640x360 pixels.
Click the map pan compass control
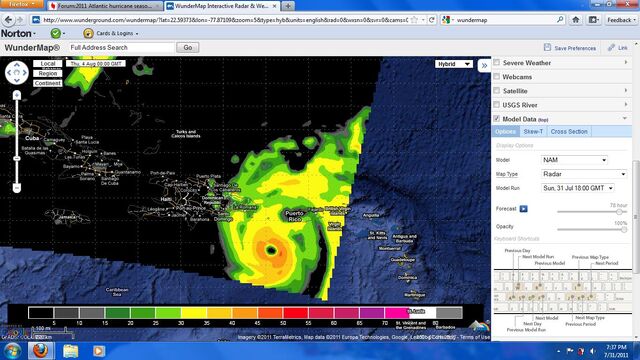[17, 73]
